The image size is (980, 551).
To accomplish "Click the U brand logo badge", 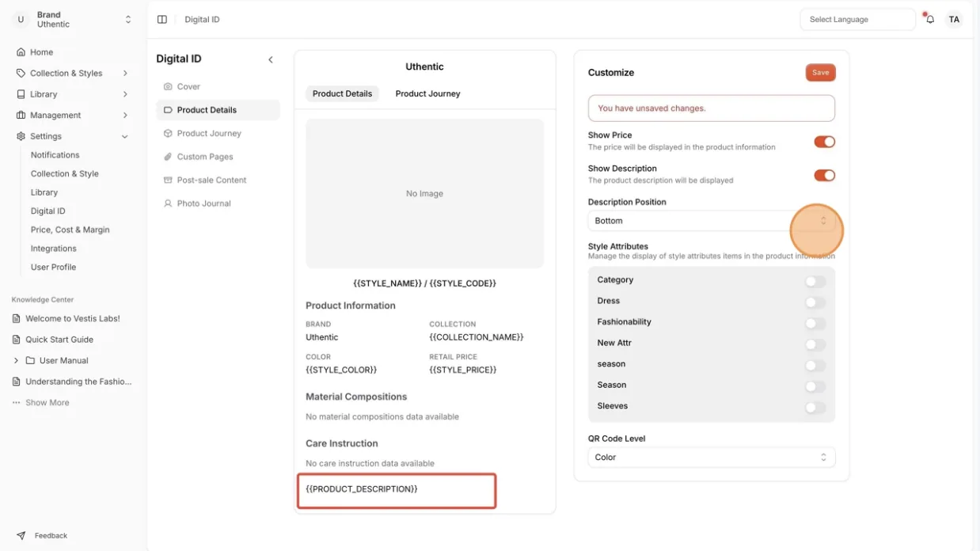I will pyautogui.click(x=21, y=20).
